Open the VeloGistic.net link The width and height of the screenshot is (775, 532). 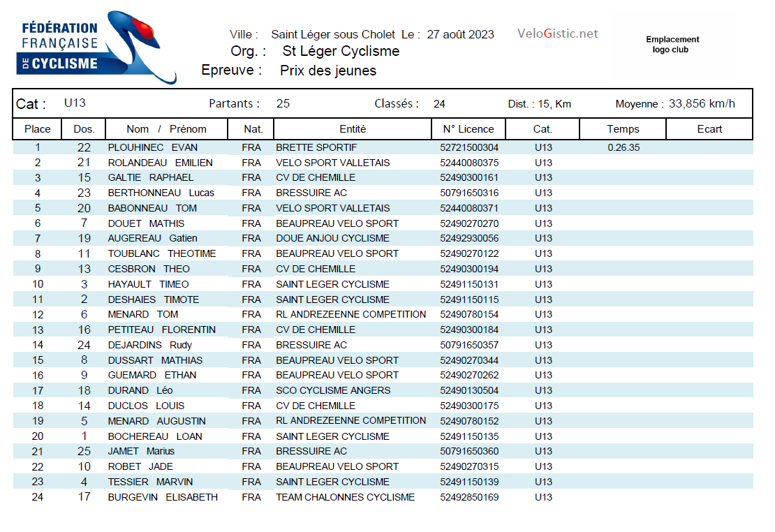[558, 34]
